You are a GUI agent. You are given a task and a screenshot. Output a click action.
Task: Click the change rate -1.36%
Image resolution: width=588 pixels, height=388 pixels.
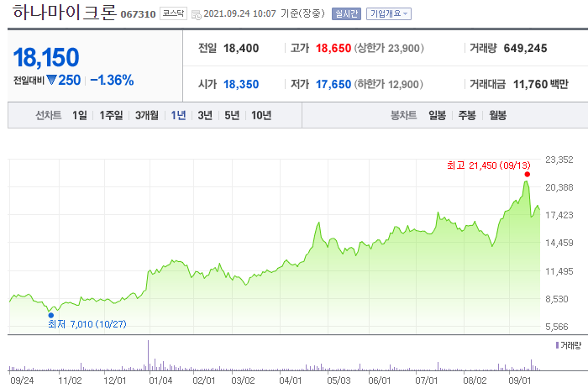click(x=112, y=80)
